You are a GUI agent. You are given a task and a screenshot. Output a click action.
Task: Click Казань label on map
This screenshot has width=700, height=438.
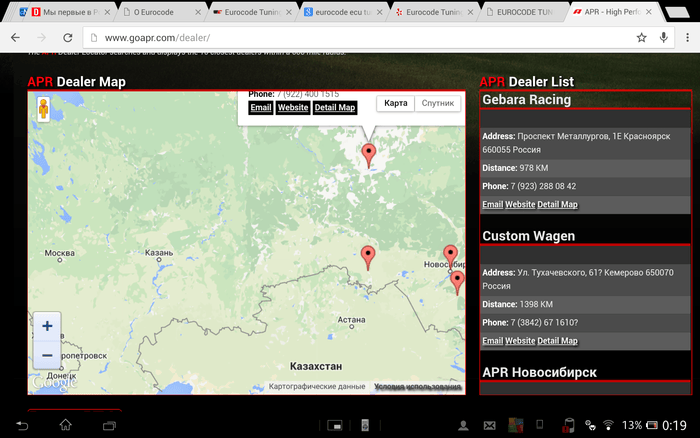(159, 253)
